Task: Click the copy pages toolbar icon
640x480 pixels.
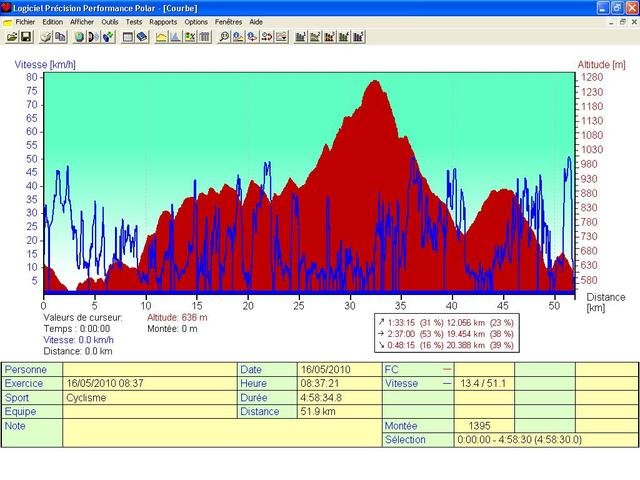Action: (x=60, y=37)
